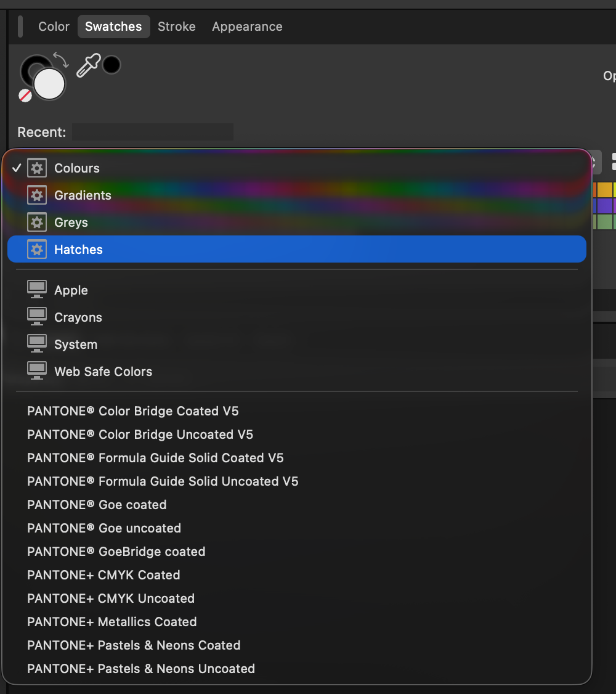This screenshot has width=616, height=694.
Task: Click the monitor icon beside Apple
Action: coord(37,290)
